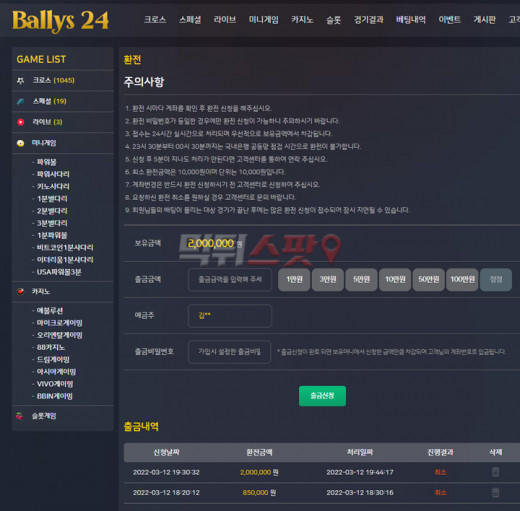Click the 크로스 sidebar category icon
This screenshot has width=520, height=511.
click(20, 80)
